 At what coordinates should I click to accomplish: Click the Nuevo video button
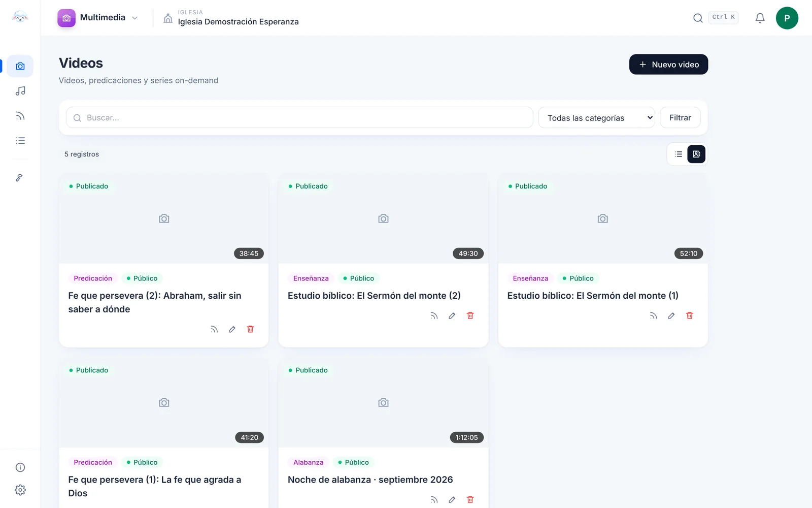pos(668,65)
